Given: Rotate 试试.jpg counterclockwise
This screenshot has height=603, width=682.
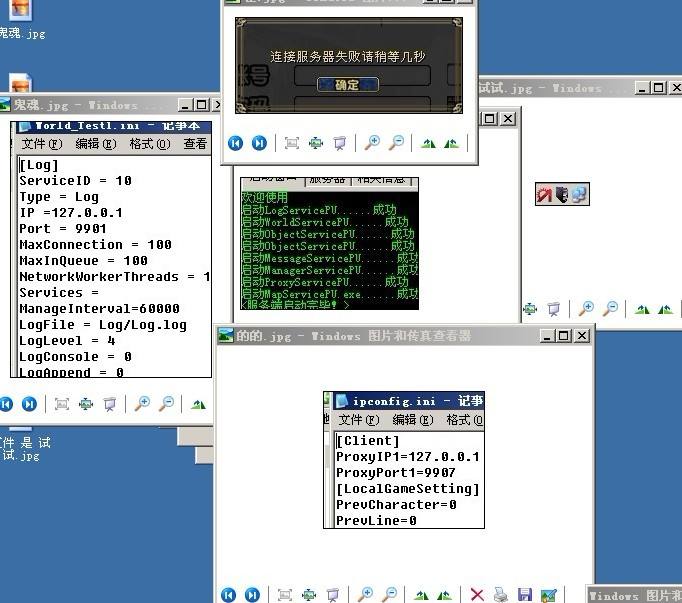Looking at the screenshot, I should [665, 309].
